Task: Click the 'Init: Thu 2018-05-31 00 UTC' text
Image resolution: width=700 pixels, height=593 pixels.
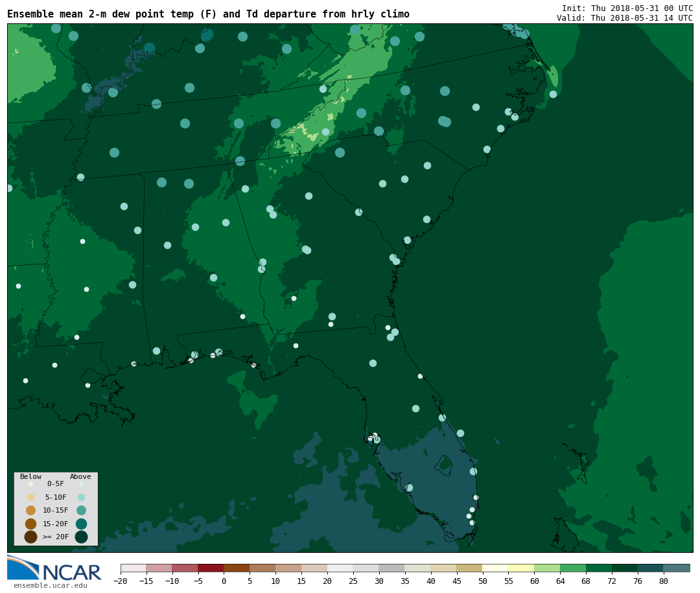Action: point(627,8)
